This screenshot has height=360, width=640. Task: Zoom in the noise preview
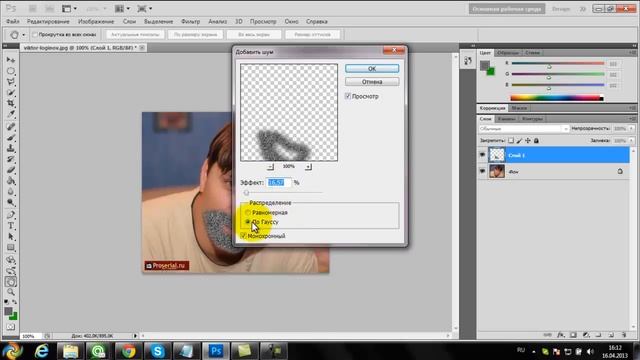[x=308, y=167]
